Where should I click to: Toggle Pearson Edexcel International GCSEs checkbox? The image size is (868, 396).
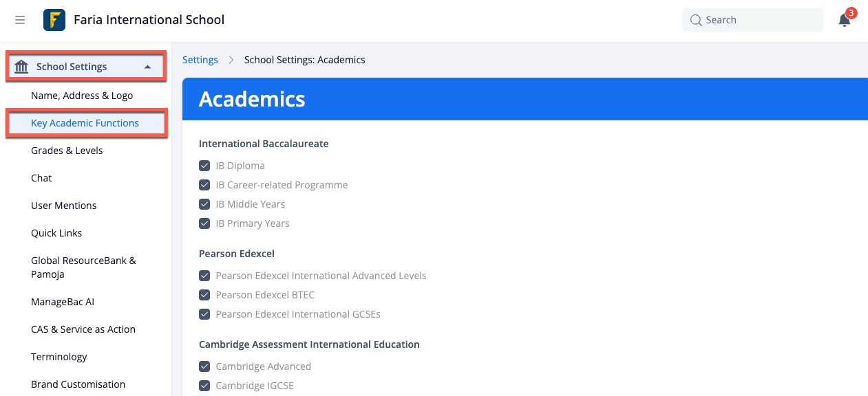204,314
